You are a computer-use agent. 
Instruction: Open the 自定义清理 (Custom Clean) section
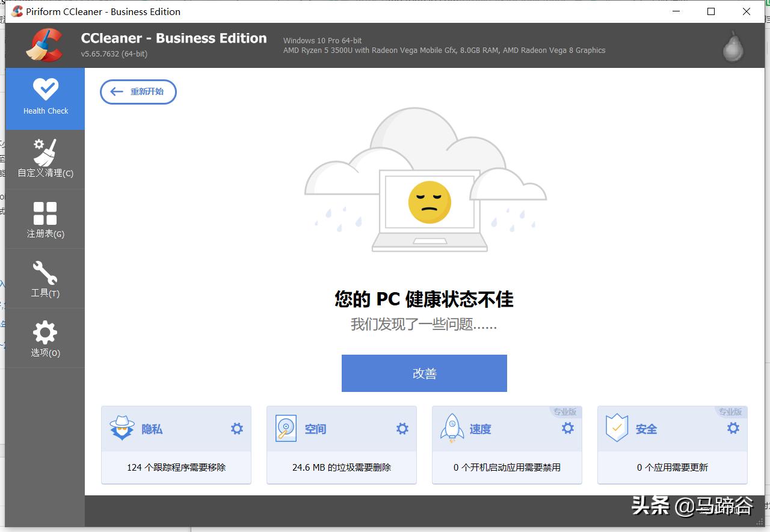click(x=45, y=159)
